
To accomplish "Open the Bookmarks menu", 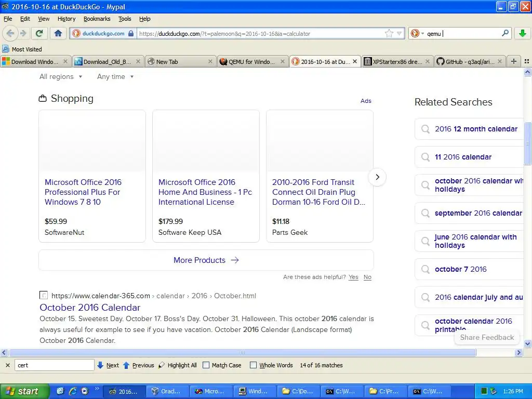I will pyautogui.click(x=97, y=19).
